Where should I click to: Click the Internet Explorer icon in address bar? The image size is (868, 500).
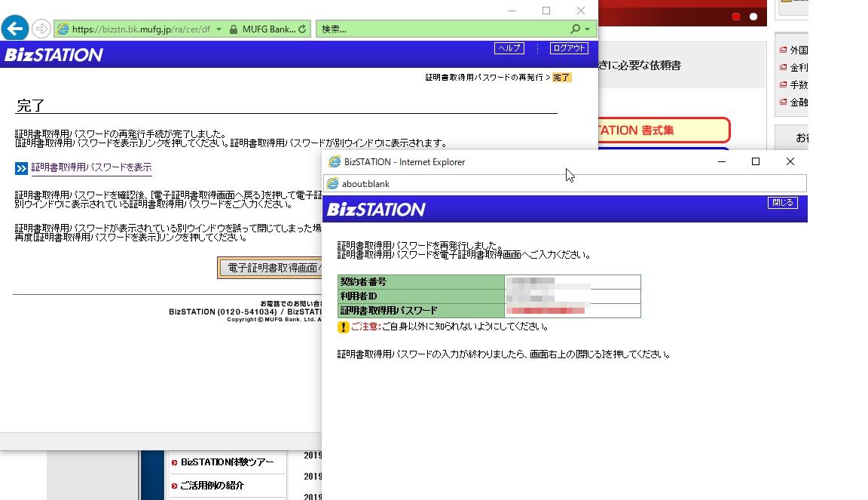click(63, 29)
